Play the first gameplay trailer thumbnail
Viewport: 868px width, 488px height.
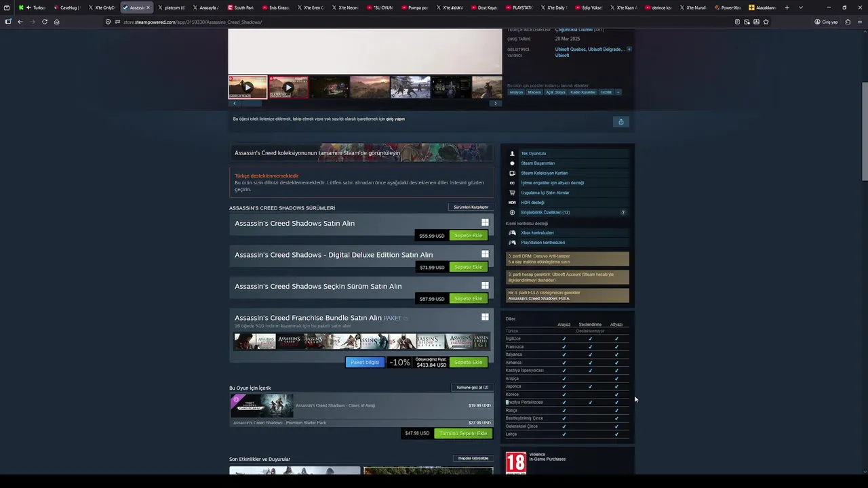coord(248,87)
